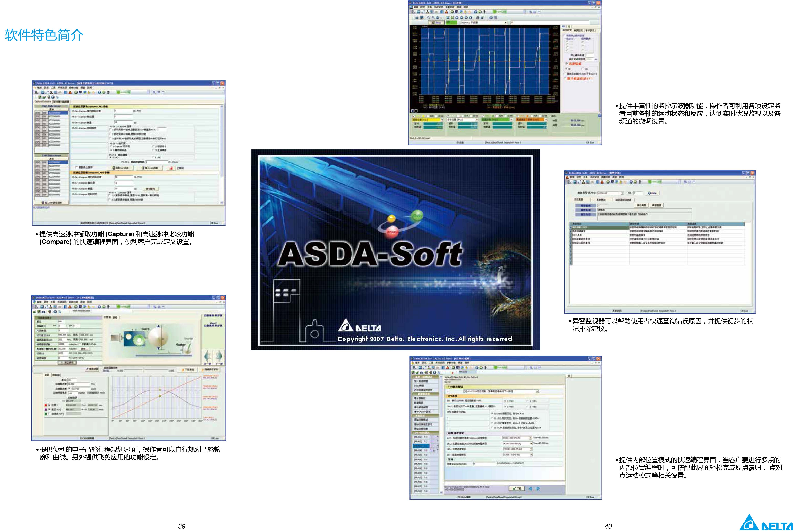Expand the ACC acceleration time dropdown in the PR Mode editor
This screenshot has height=532, width=793.
coord(531,438)
